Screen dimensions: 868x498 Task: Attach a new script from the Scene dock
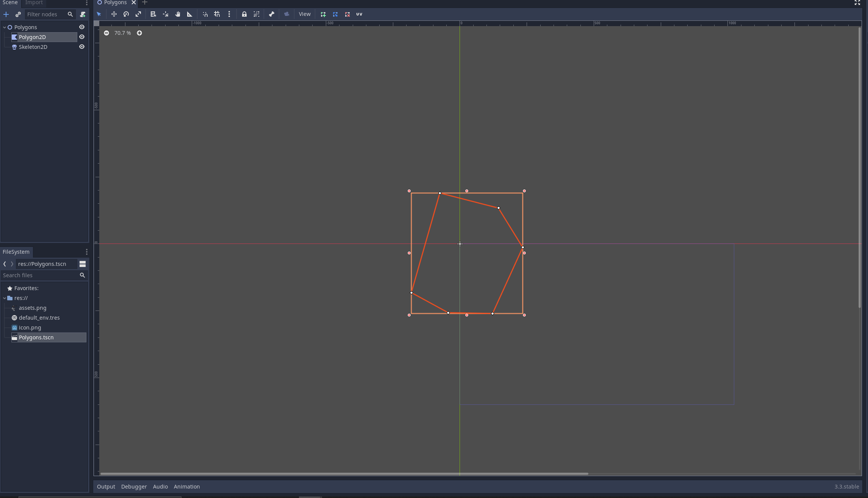pos(83,14)
